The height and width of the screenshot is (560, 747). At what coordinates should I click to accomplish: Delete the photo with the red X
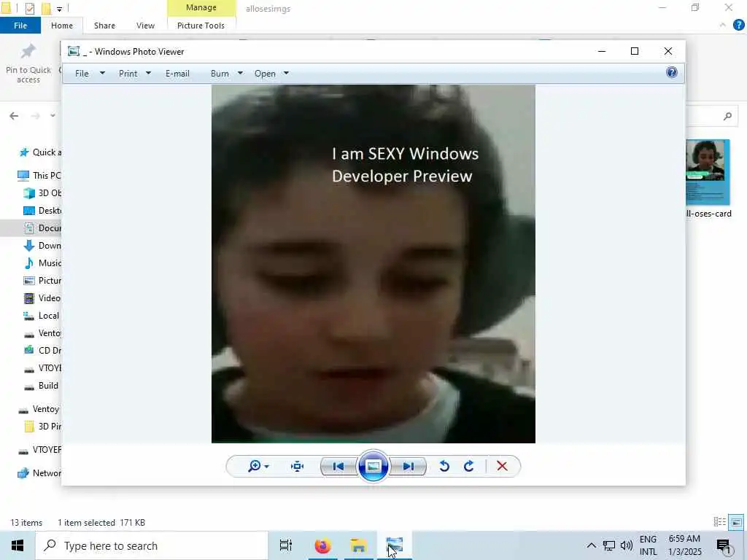[502, 466]
